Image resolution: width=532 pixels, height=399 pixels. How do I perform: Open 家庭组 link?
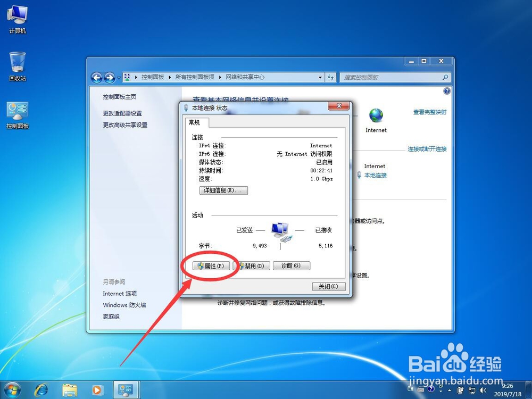pyautogui.click(x=111, y=317)
